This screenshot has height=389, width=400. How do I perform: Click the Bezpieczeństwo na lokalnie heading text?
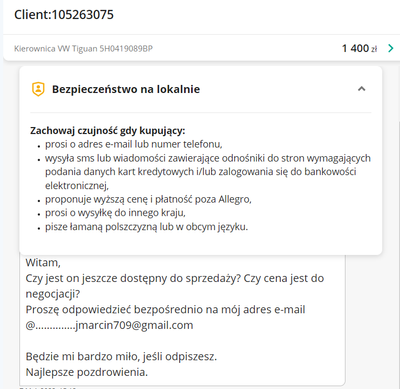[x=126, y=89]
